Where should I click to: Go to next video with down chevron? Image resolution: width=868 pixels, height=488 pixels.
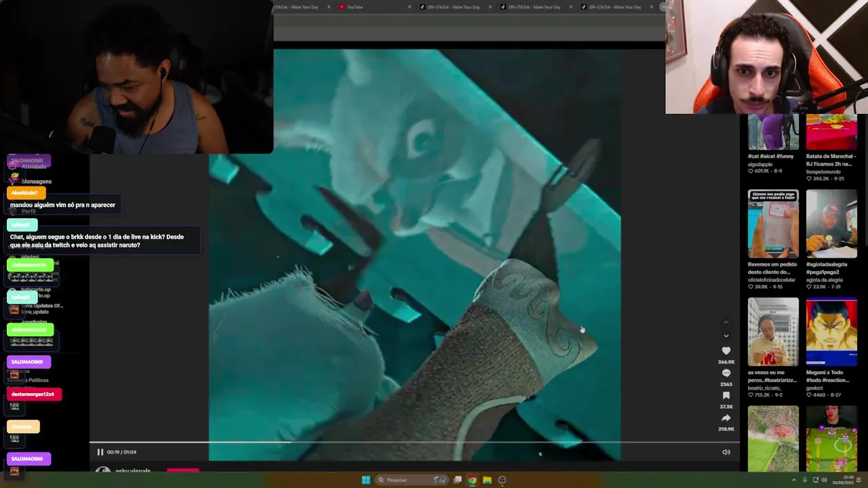tap(726, 335)
